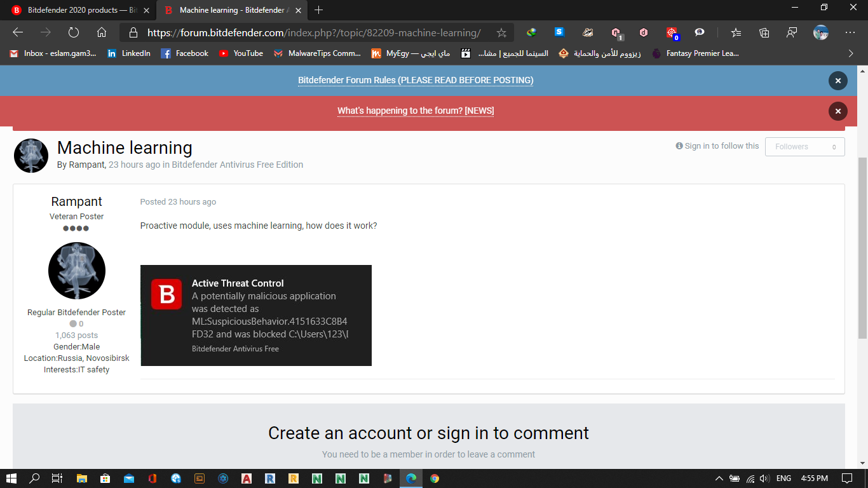Open the Favorites list
Screen dimensions: 868x488
tap(736, 32)
